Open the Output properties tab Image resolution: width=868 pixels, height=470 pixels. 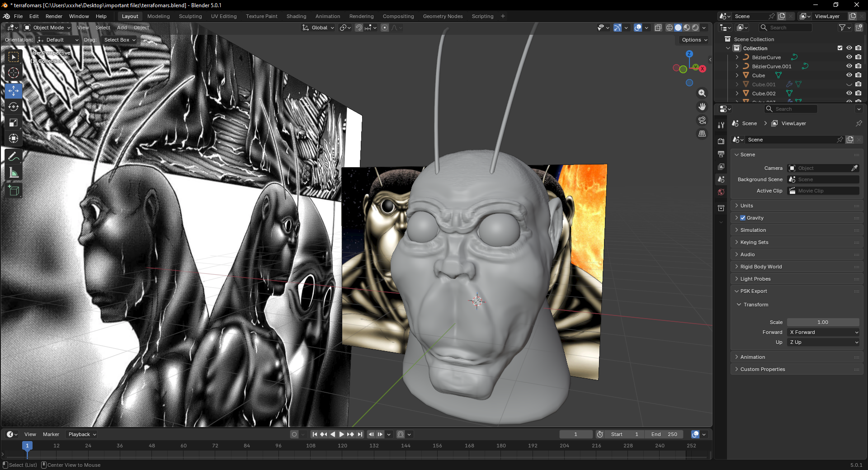[721, 154]
